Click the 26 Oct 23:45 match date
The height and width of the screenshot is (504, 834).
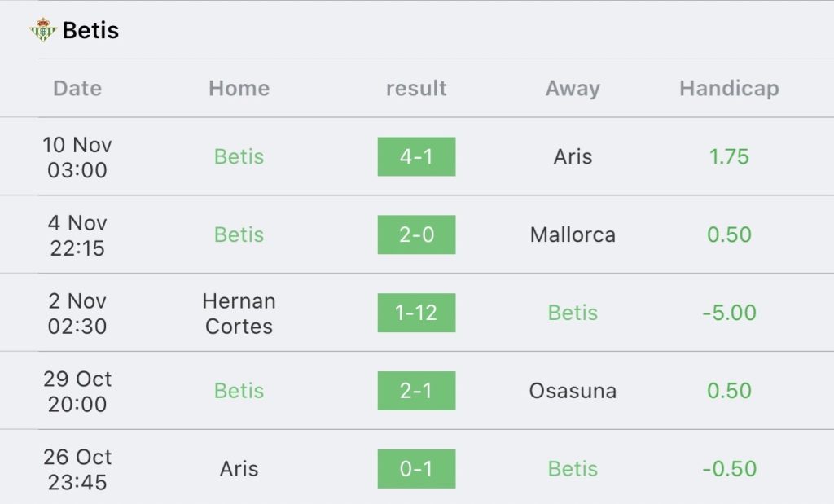click(x=77, y=469)
